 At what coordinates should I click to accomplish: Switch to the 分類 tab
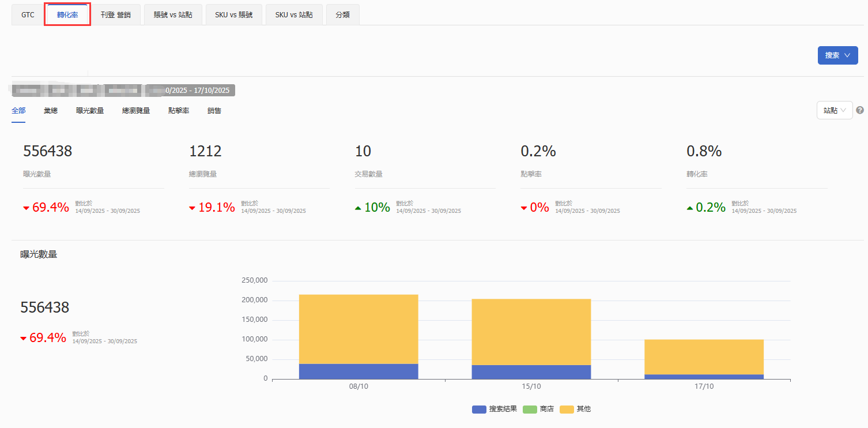(x=342, y=15)
